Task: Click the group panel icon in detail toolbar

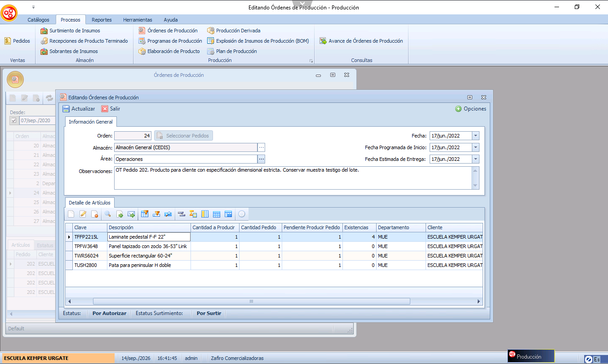Action: click(182, 214)
